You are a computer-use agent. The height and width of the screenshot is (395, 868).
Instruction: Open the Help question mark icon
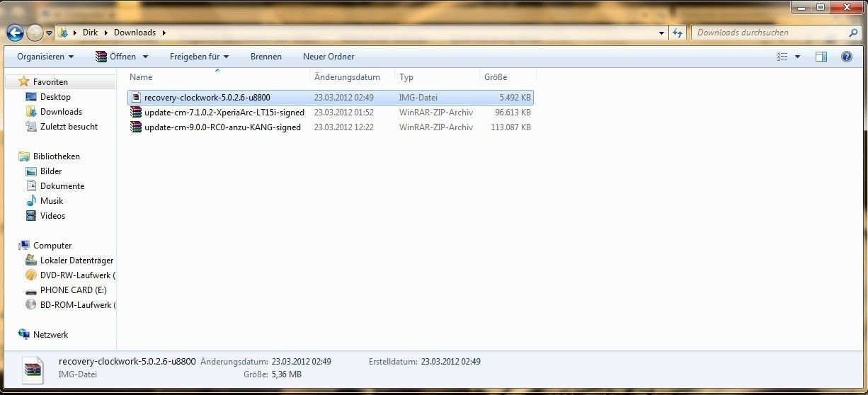point(846,57)
